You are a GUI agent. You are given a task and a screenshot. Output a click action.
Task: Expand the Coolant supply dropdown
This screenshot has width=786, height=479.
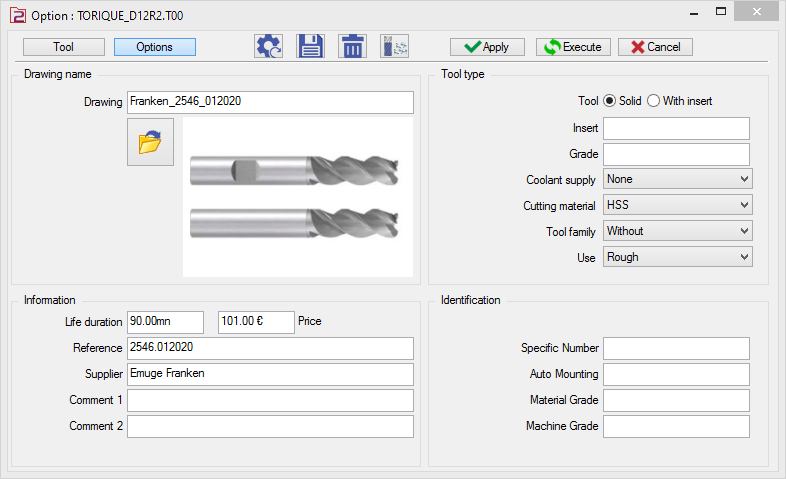pos(677,179)
